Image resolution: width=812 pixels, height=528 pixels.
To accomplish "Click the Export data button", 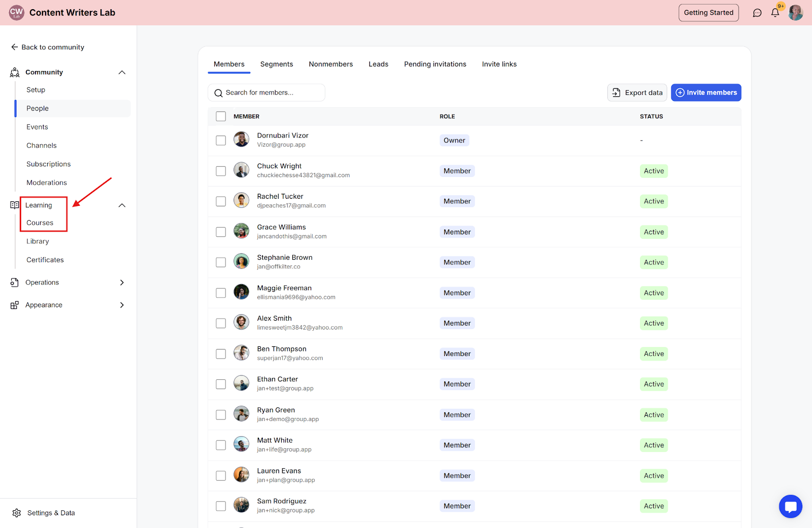I will [x=637, y=92].
